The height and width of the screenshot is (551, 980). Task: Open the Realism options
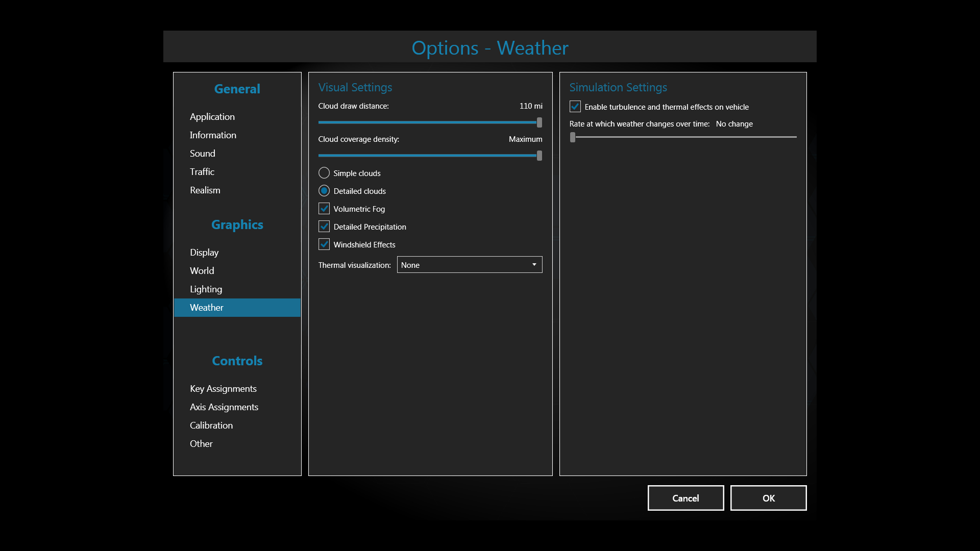(205, 190)
